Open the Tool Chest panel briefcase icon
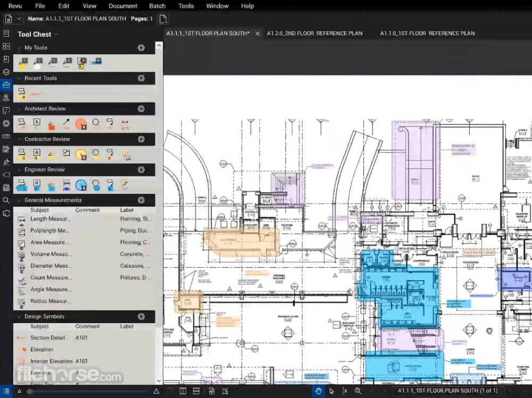This screenshot has width=532, height=398. coord(6,84)
